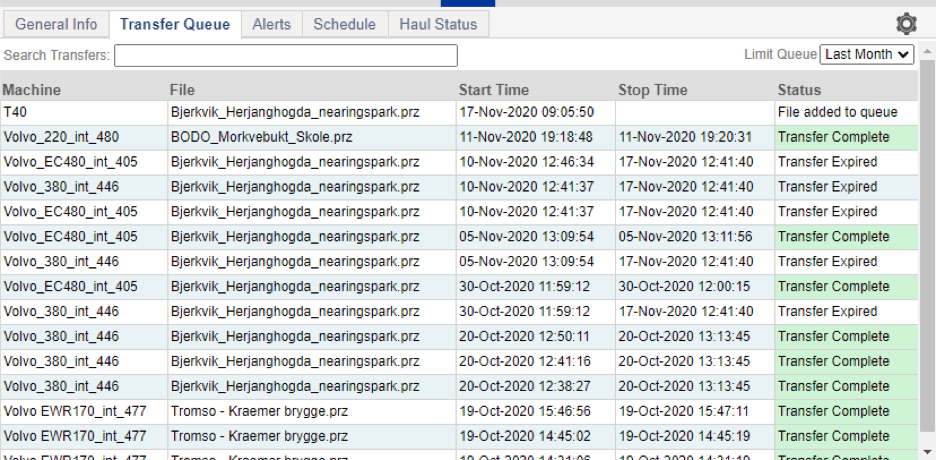Select the Transfer Queue tab

tap(175, 24)
